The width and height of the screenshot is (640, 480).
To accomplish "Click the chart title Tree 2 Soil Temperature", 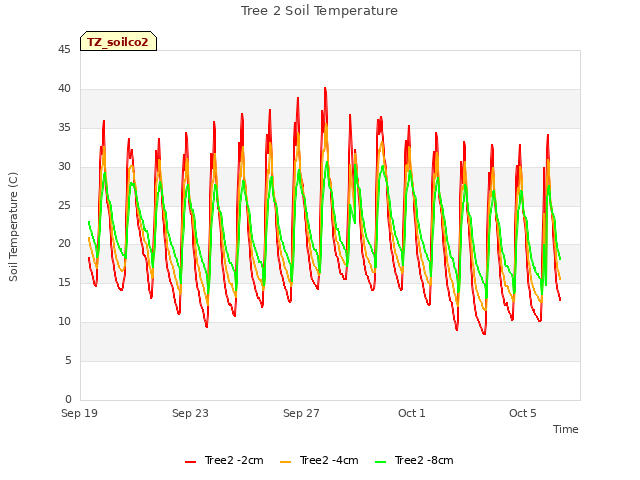I will click(x=319, y=11).
